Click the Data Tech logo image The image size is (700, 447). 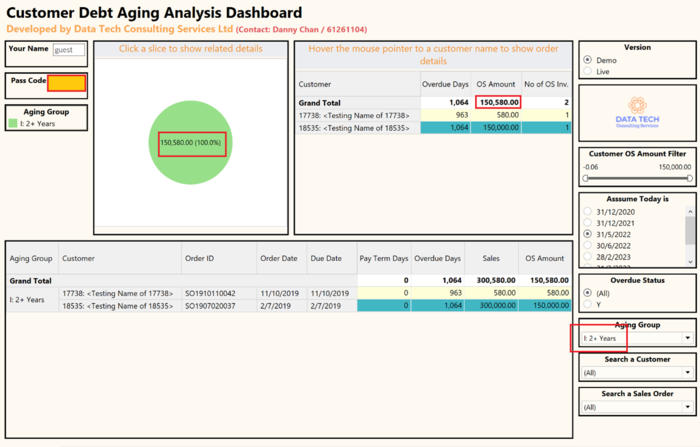pos(637,111)
